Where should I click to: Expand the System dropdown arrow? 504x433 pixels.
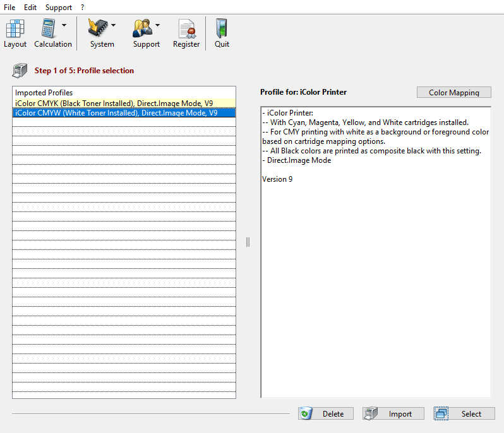(x=113, y=25)
